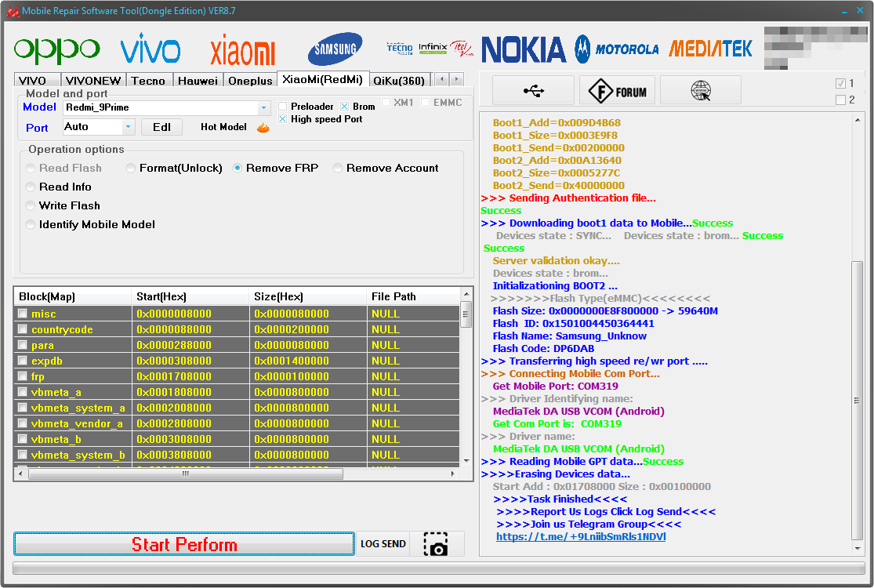Click the Edl button

161,127
